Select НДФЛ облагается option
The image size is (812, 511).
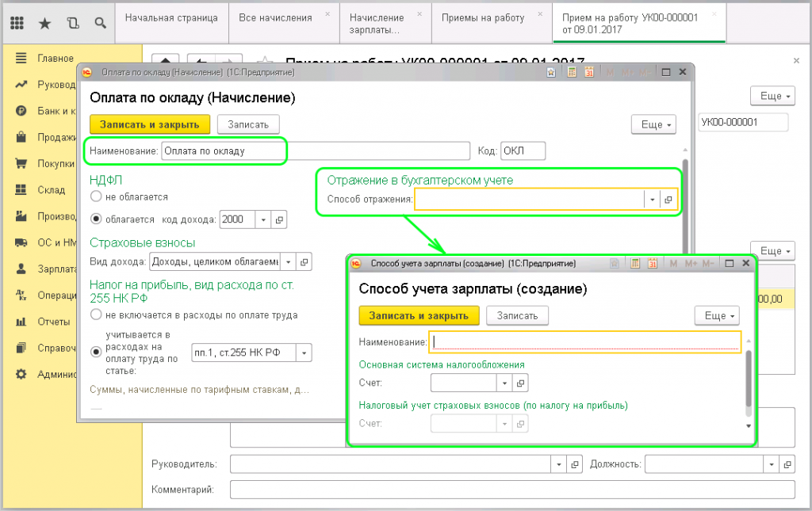pos(96,219)
